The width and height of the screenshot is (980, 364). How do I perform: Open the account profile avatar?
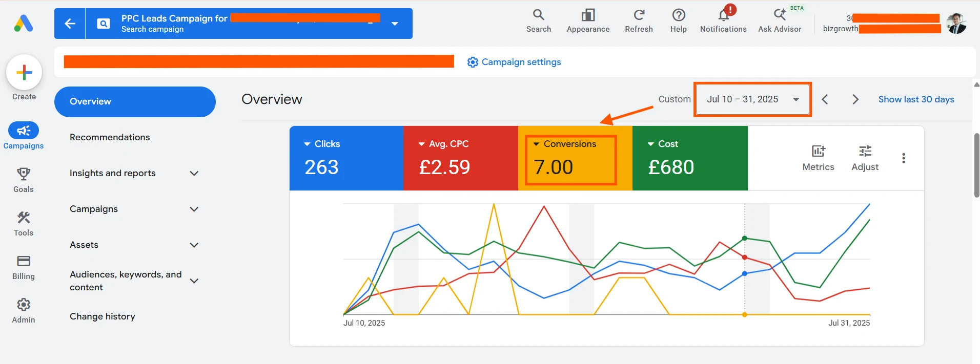pos(956,24)
